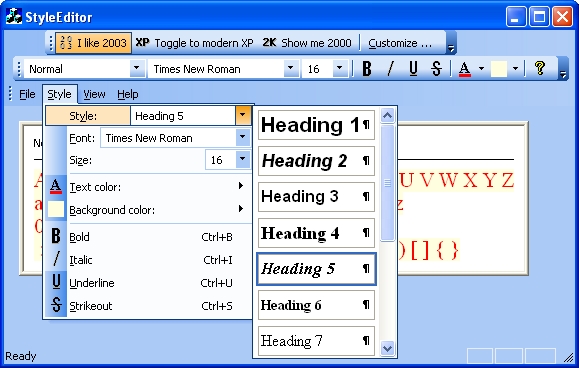Image resolution: width=579 pixels, height=368 pixels.
Task: Click the yellow question mark help icon
Action: 540,68
